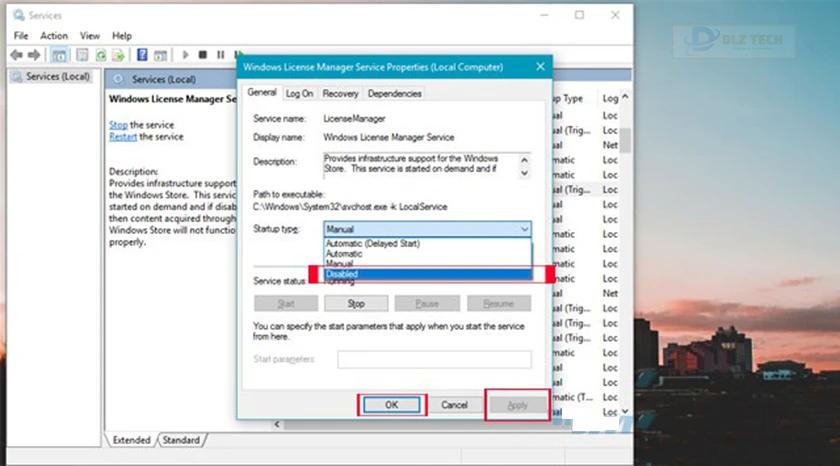Open Help with the blue question icon
This screenshot has height=466, width=840.
(142, 55)
